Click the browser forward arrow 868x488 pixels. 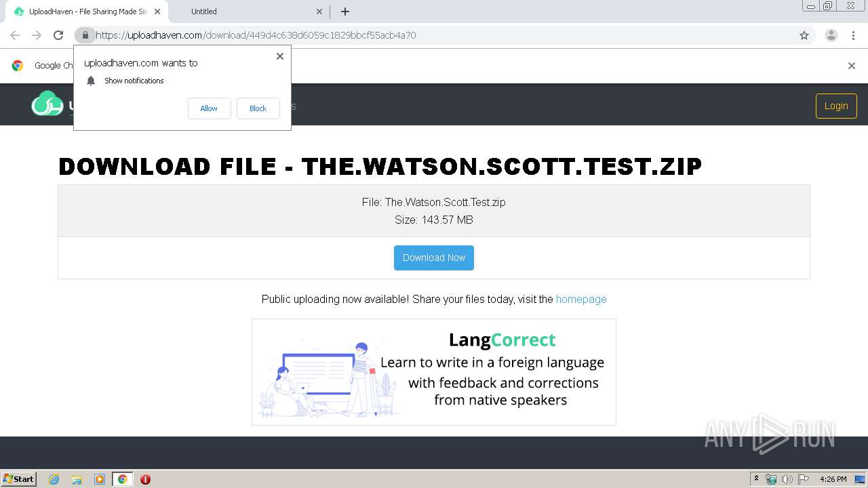37,35
